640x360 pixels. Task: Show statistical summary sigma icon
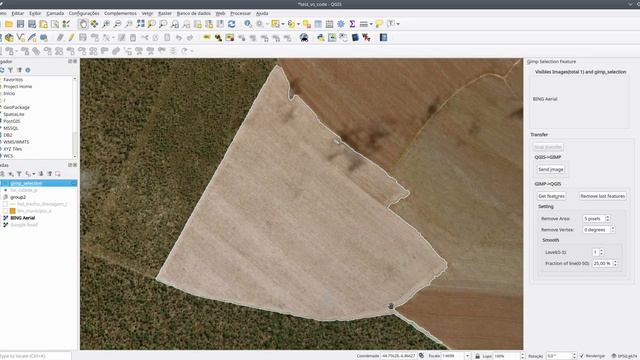click(x=352, y=24)
